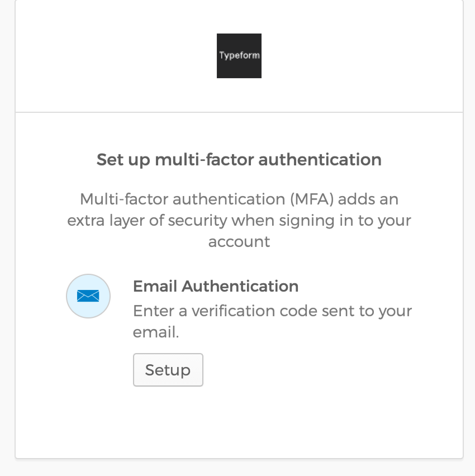
Task: Click the light blue circle behind the envelope
Action: coord(88,296)
